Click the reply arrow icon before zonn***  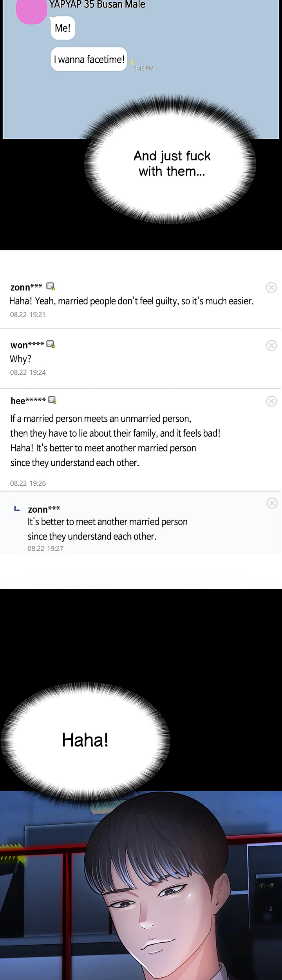pos(17,509)
